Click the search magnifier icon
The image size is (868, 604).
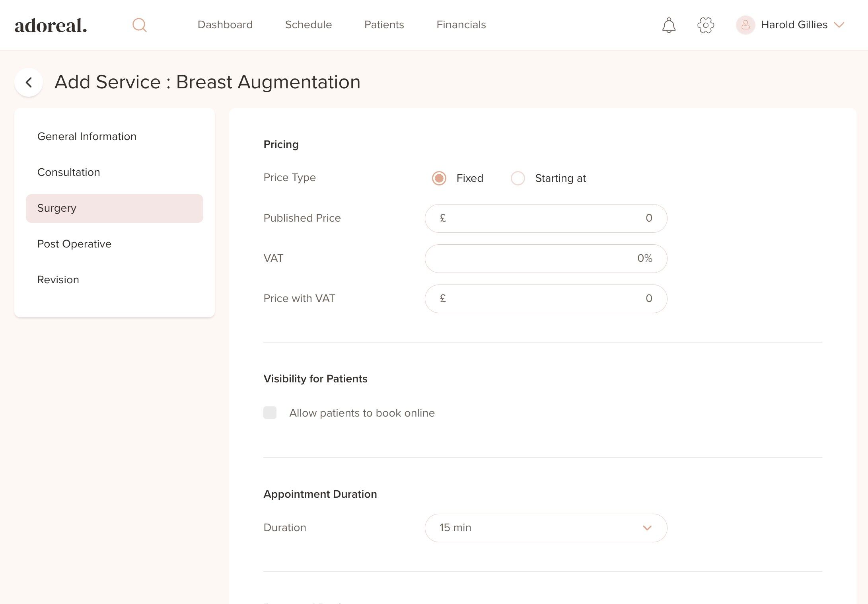click(139, 25)
